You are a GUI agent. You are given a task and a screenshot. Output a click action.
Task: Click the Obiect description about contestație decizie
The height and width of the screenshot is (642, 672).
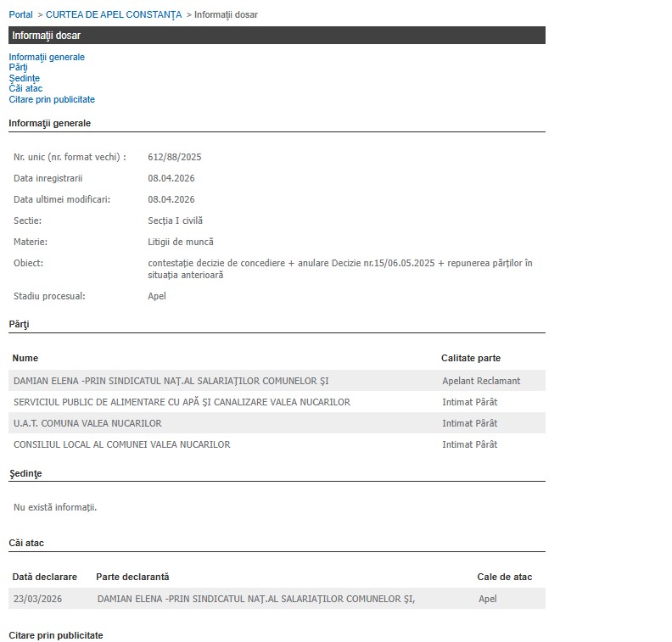tap(339, 268)
